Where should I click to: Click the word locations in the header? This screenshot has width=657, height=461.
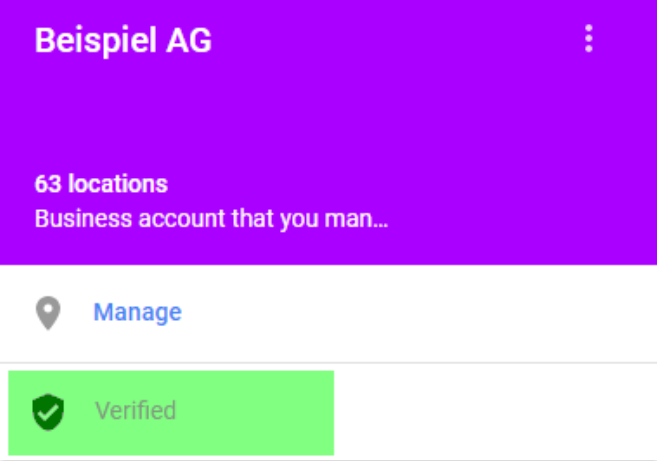[x=116, y=184]
